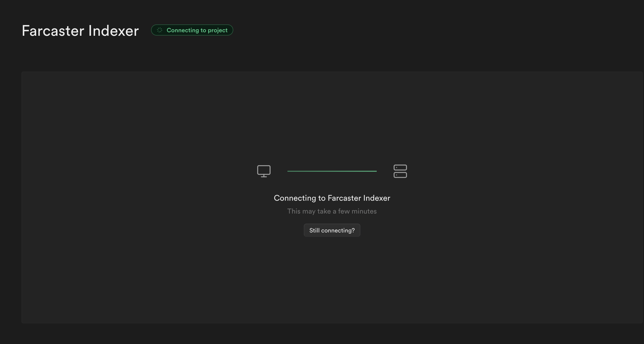Click the bottom rack of the server icon
Viewport: 644px width, 344px height.
400,175
